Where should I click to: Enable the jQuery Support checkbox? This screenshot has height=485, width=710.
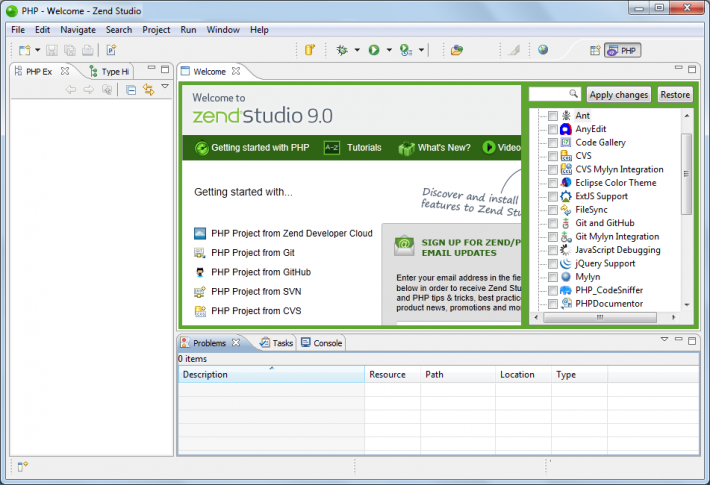552,264
